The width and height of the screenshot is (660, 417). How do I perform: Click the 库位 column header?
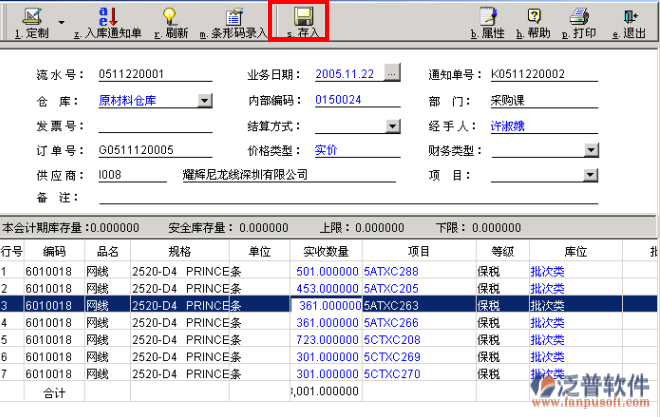coord(575,251)
